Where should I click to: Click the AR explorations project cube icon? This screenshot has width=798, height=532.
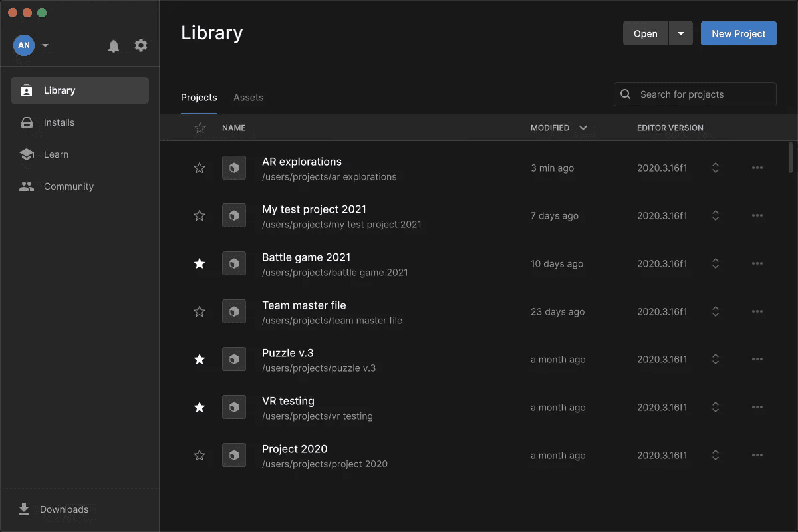pyautogui.click(x=234, y=168)
